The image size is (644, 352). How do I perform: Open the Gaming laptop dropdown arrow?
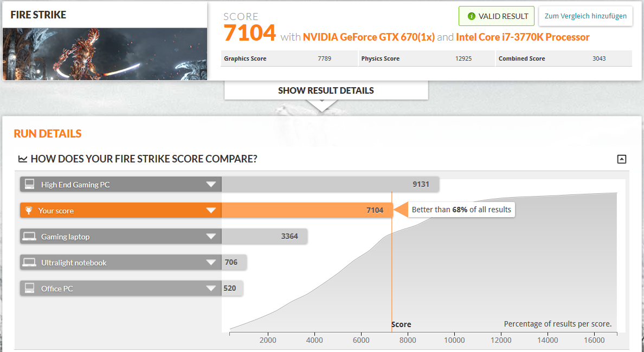[211, 236]
